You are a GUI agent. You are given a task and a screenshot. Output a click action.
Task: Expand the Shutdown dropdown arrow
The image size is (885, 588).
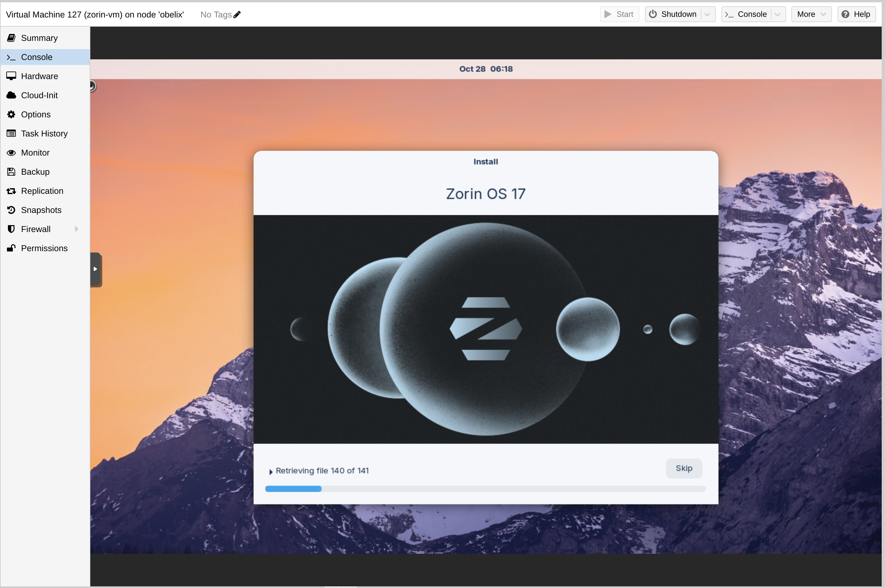pos(708,14)
